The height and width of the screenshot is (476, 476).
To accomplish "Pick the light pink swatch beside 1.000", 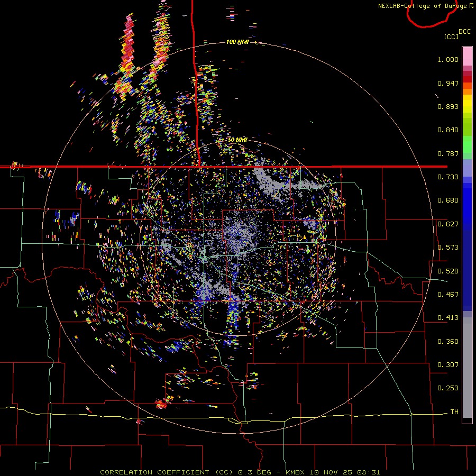I will (467, 57).
